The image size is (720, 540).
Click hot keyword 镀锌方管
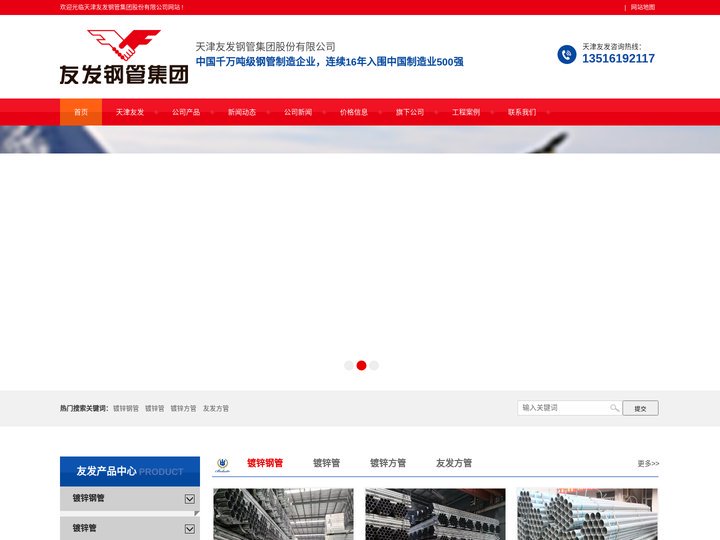coord(183,408)
